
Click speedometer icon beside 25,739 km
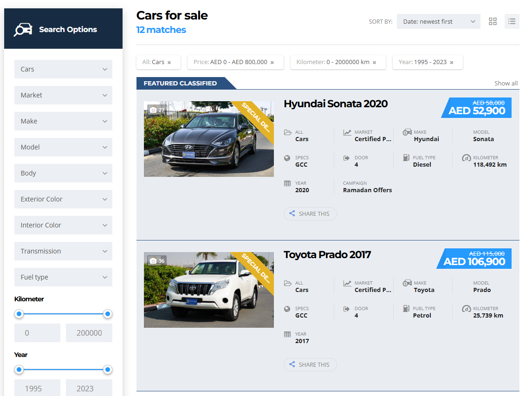coord(467,309)
